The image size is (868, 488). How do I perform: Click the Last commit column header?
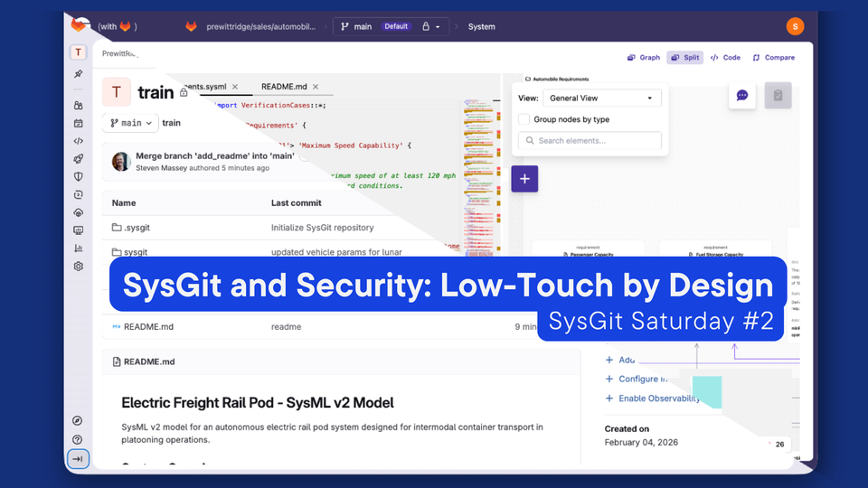click(297, 203)
